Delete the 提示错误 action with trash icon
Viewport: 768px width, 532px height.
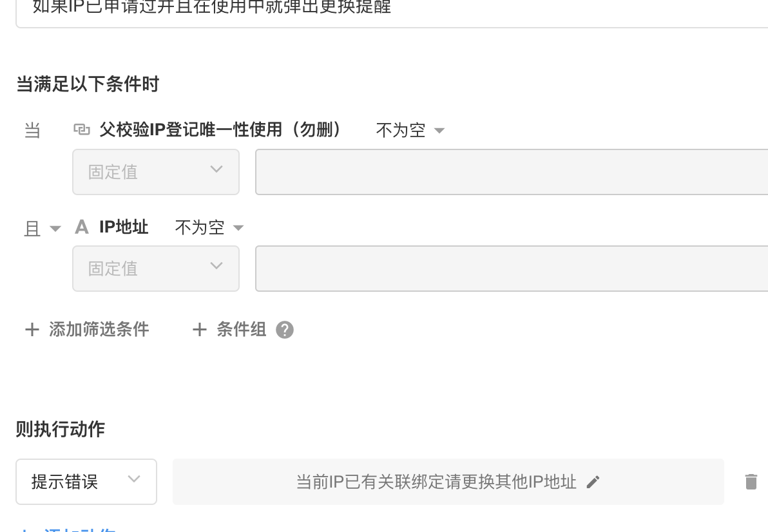751,482
